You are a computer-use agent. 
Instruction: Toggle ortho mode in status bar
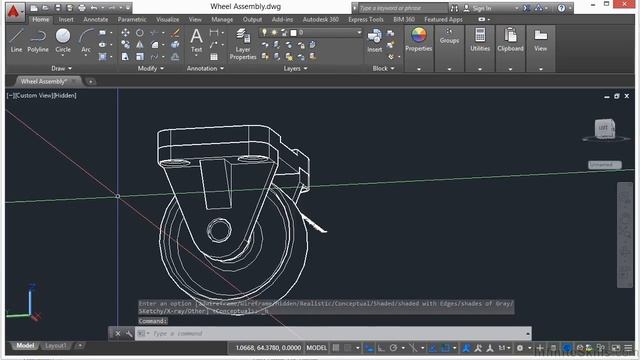click(x=381, y=348)
